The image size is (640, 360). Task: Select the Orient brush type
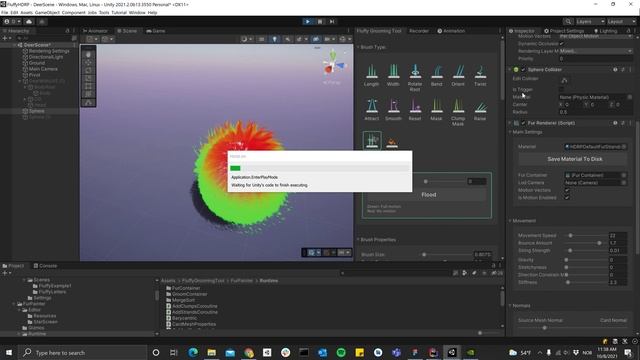pyautogui.click(x=458, y=76)
